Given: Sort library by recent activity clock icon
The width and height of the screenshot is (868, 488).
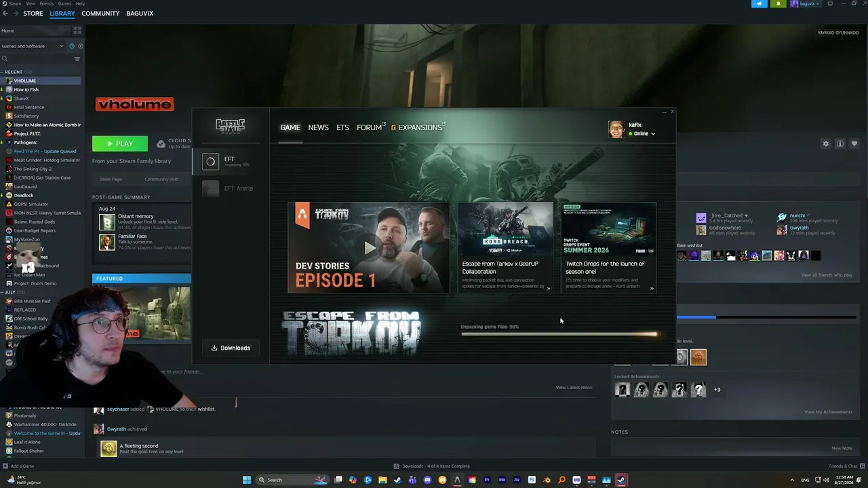Looking at the screenshot, I should (72, 46).
